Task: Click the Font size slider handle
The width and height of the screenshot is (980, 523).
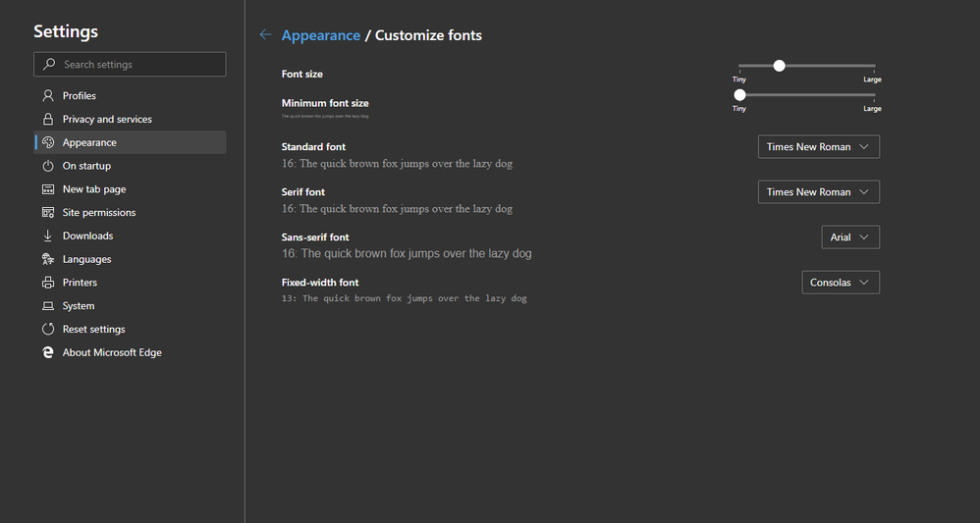Action: click(x=779, y=66)
